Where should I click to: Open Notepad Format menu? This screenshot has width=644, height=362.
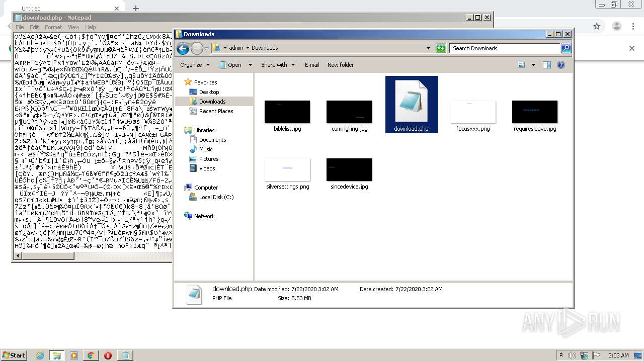click(x=53, y=27)
